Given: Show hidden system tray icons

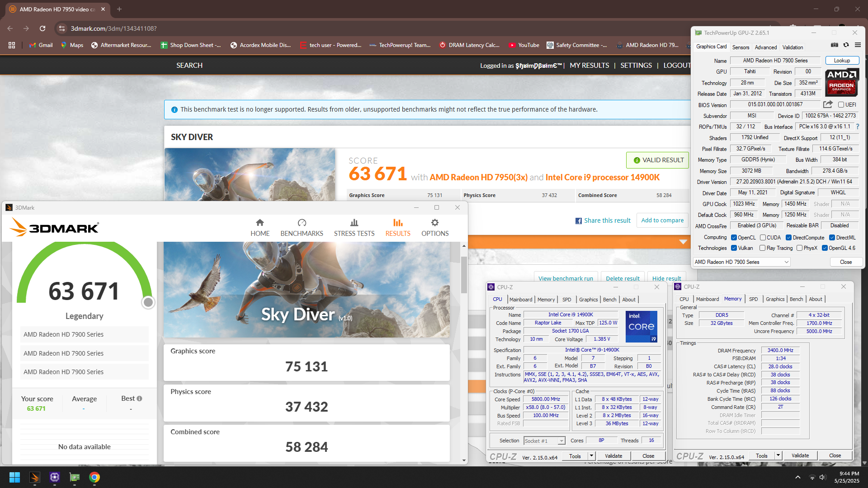Looking at the screenshot, I should click(798, 477).
